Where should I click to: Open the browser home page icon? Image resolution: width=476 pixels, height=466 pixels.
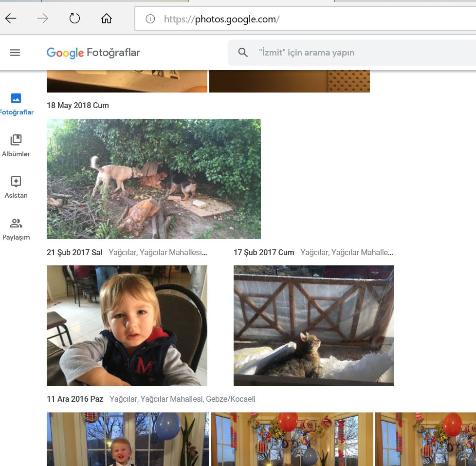[x=107, y=19]
